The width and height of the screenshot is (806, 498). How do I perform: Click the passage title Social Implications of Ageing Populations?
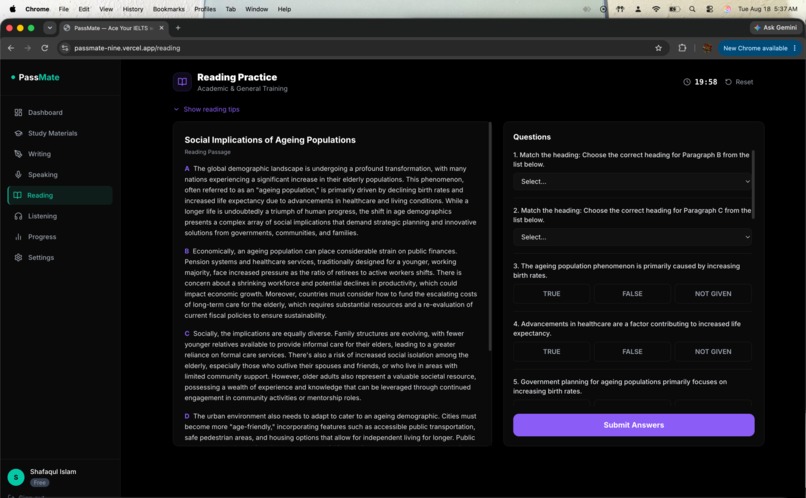270,140
